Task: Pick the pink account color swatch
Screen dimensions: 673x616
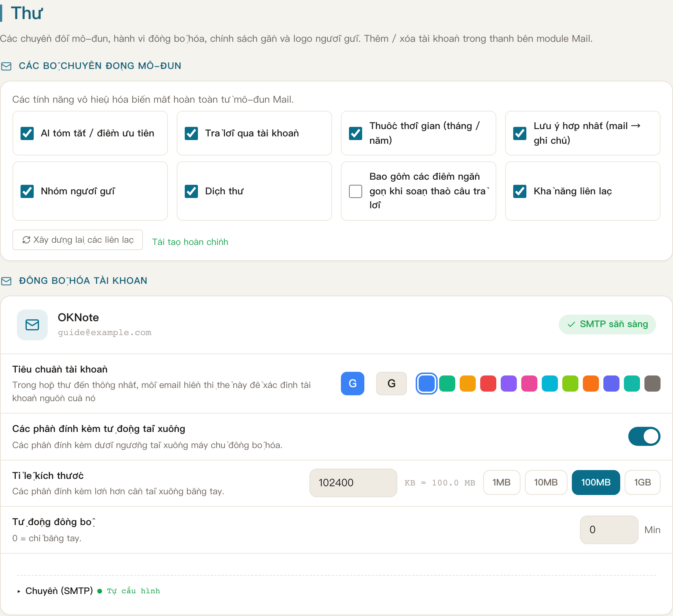Action: (x=529, y=384)
